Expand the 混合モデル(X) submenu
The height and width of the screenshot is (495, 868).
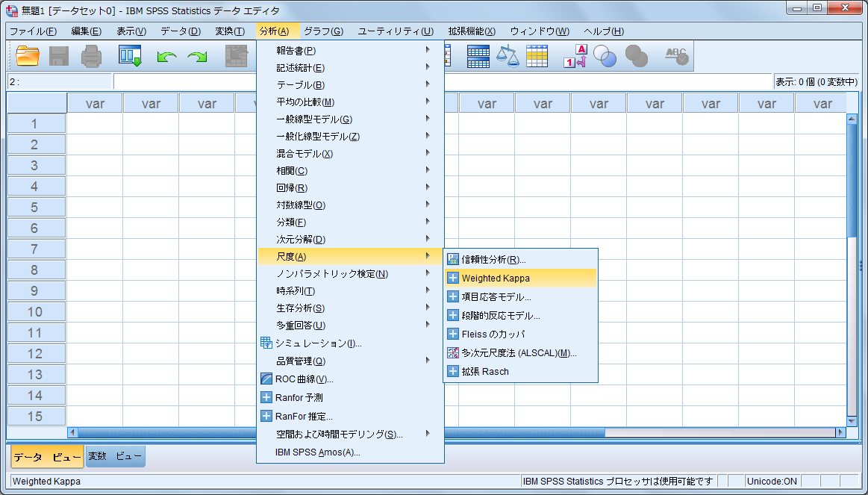tap(351, 153)
